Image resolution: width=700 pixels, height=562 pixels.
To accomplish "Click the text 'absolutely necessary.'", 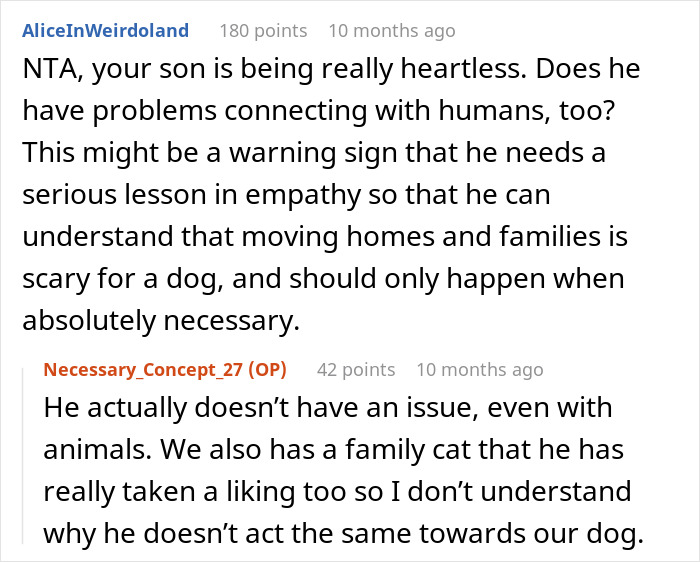I will click(161, 321).
